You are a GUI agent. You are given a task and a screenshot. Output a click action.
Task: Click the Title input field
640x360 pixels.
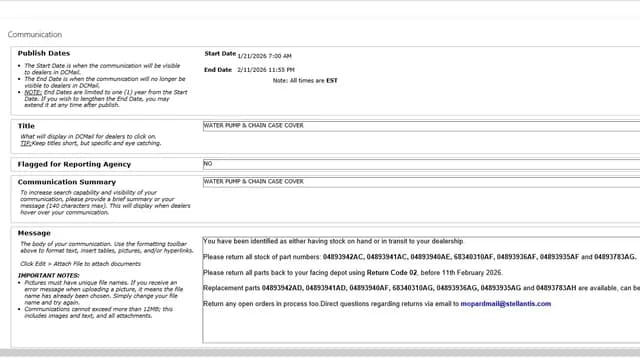click(421, 126)
